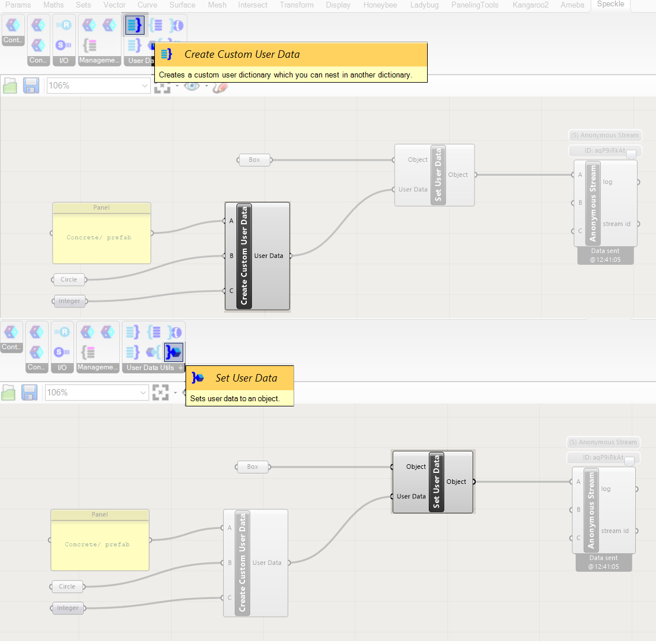Select the Circle parameter component
The height and width of the screenshot is (644, 656).
69,279
